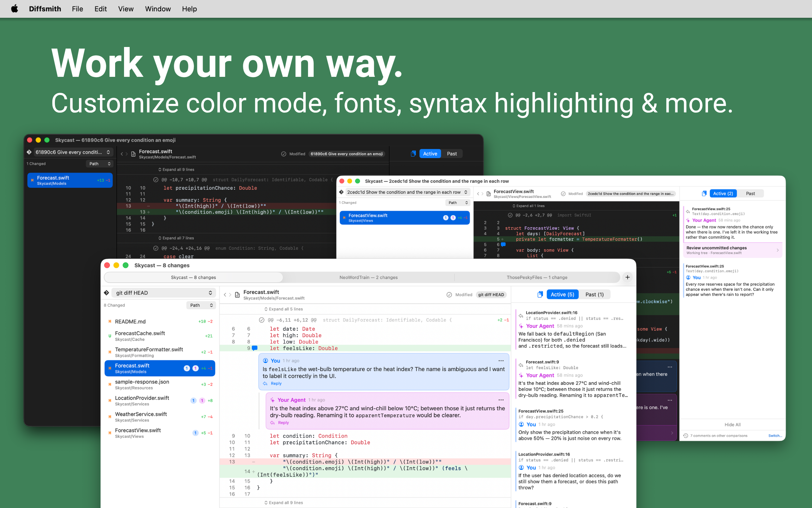Image resolution: width=812 pixels, height=508 pixels.
Task: Go to previous file arrow in front window
Action: [x=225, y=295]
